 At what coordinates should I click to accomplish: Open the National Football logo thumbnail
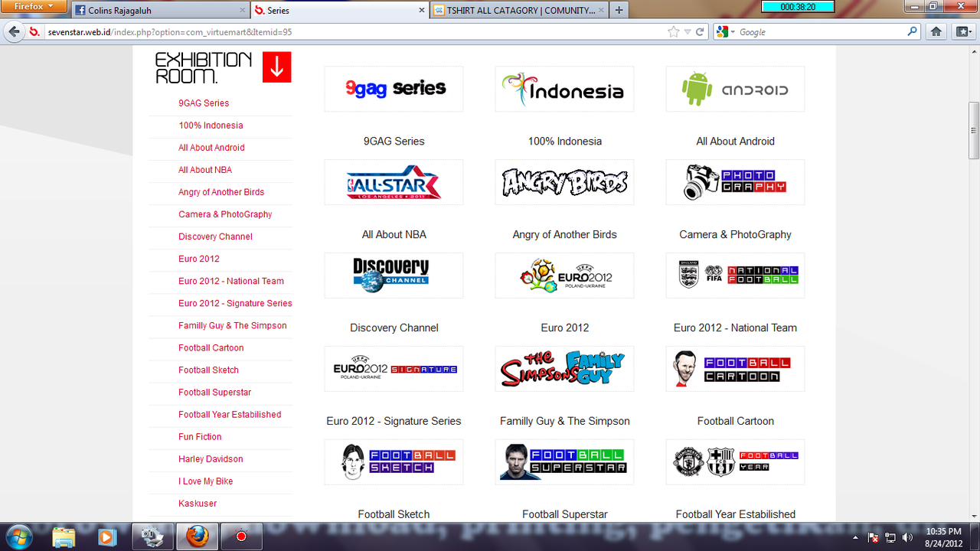click(x=735, y=275)
